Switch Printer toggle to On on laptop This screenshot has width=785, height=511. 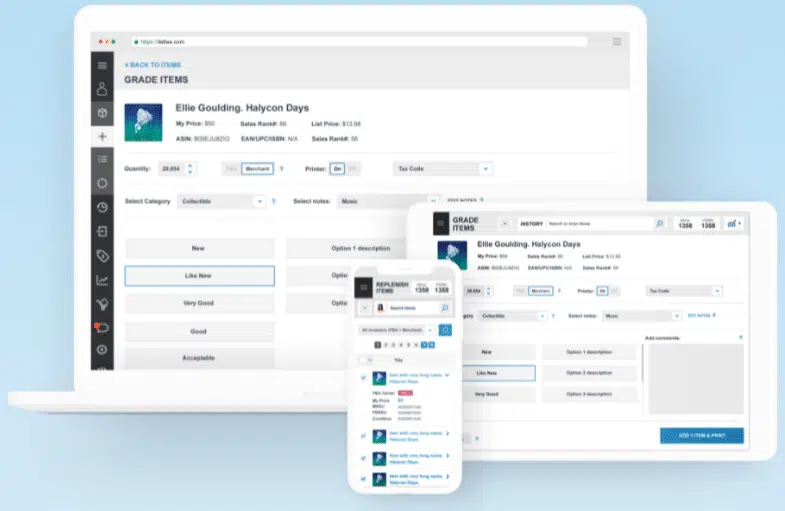click(x=337, y=169)
